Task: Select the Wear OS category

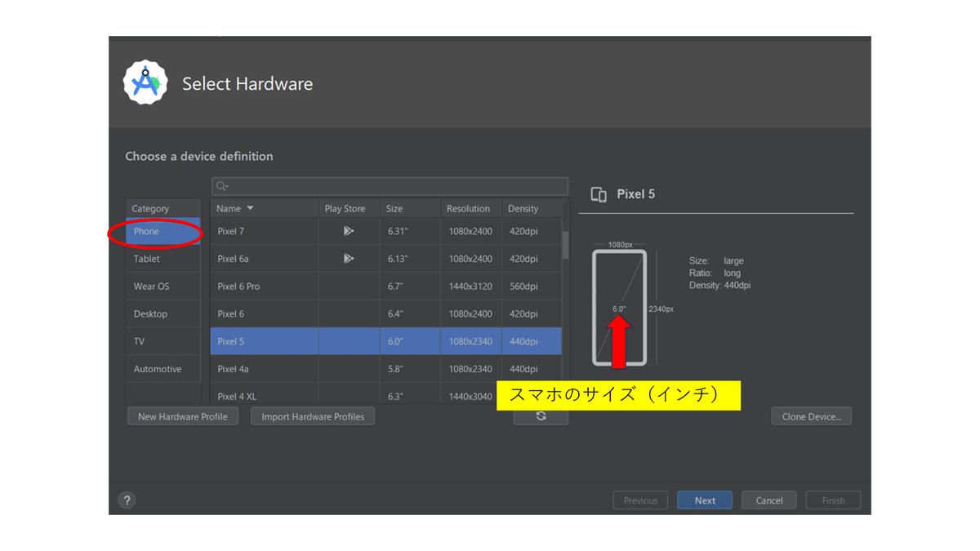Action: coord(163,287)
